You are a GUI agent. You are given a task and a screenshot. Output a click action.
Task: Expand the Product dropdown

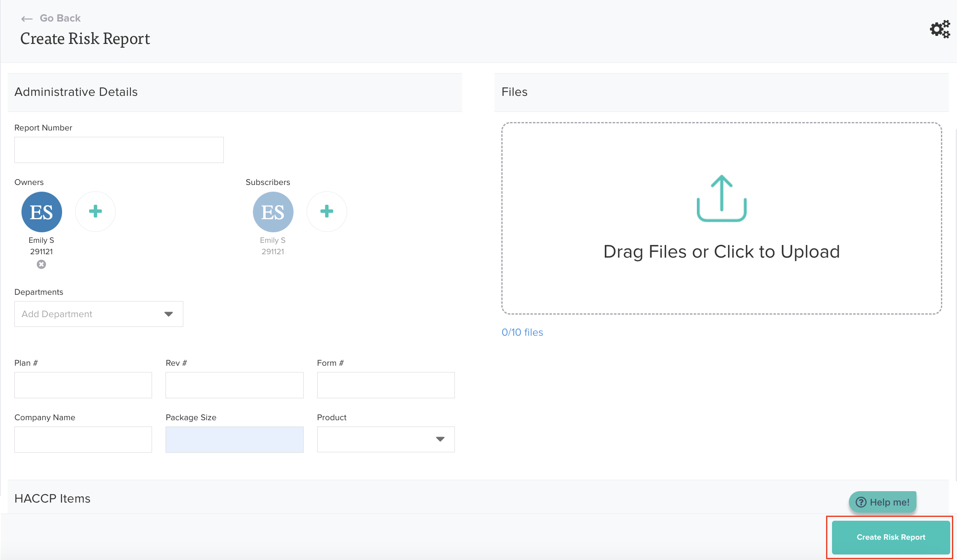point(386,439)
